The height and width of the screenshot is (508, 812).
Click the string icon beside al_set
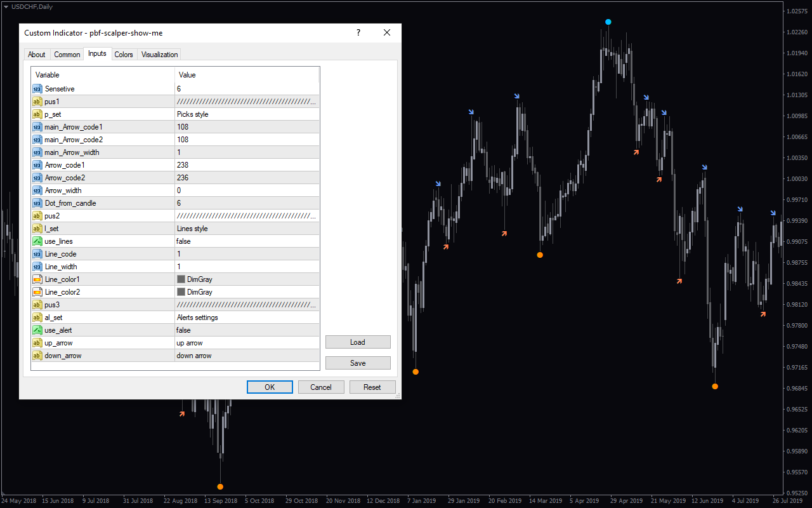pyautogui.click(x=37, y=317)
